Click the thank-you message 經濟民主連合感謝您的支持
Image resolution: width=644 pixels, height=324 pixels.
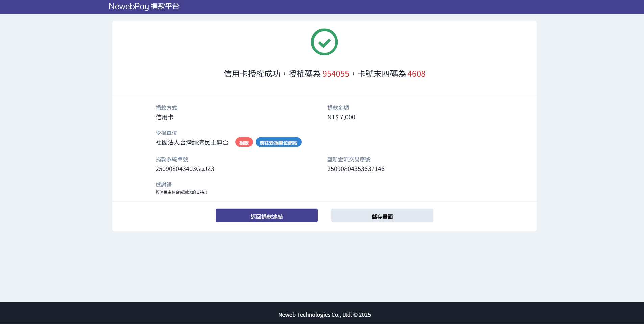(x=181, y=192)
